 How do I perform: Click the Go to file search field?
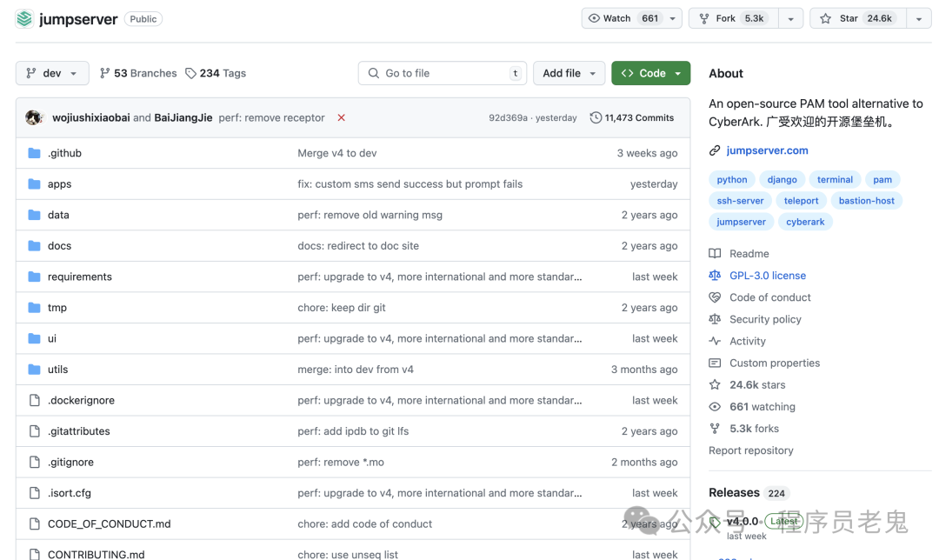tap(443, 73)
